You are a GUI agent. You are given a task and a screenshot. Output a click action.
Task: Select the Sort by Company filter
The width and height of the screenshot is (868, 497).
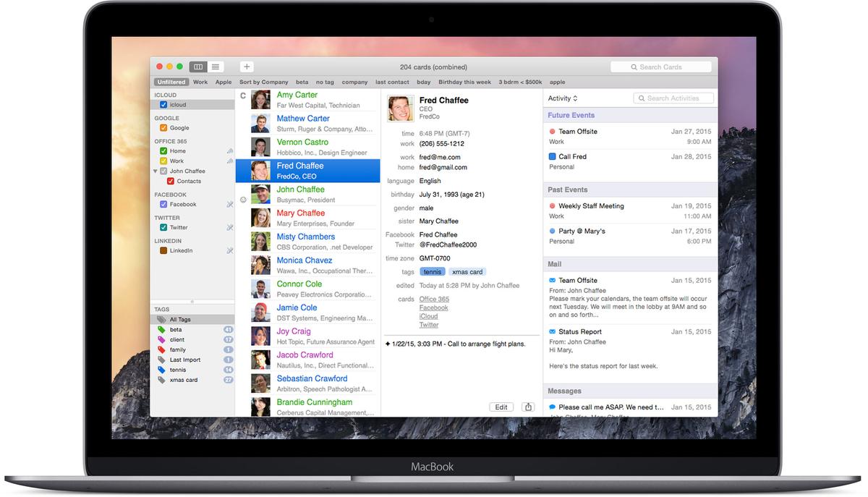click(263, 82)
